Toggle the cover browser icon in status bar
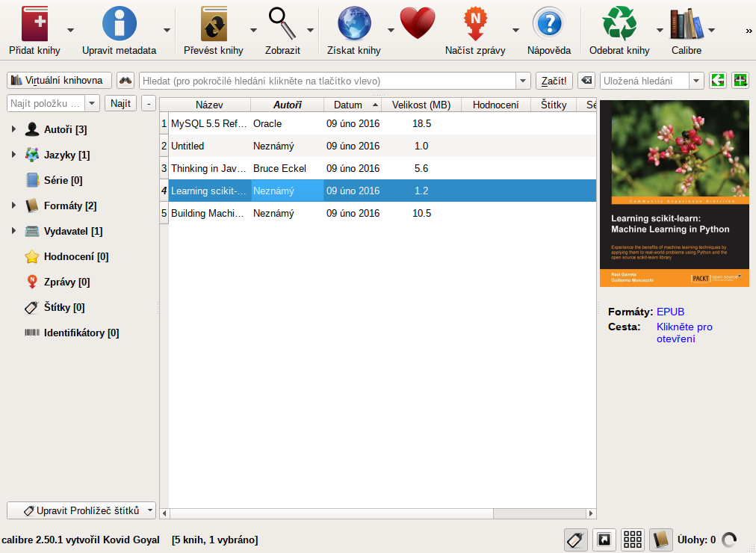The height and width of the screenshot is (553, 756). tap(604, 540)
